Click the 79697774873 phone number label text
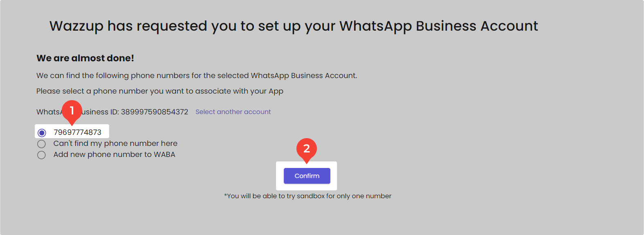The width and height of the screenshot is (644, 235). tap(77, 132)
